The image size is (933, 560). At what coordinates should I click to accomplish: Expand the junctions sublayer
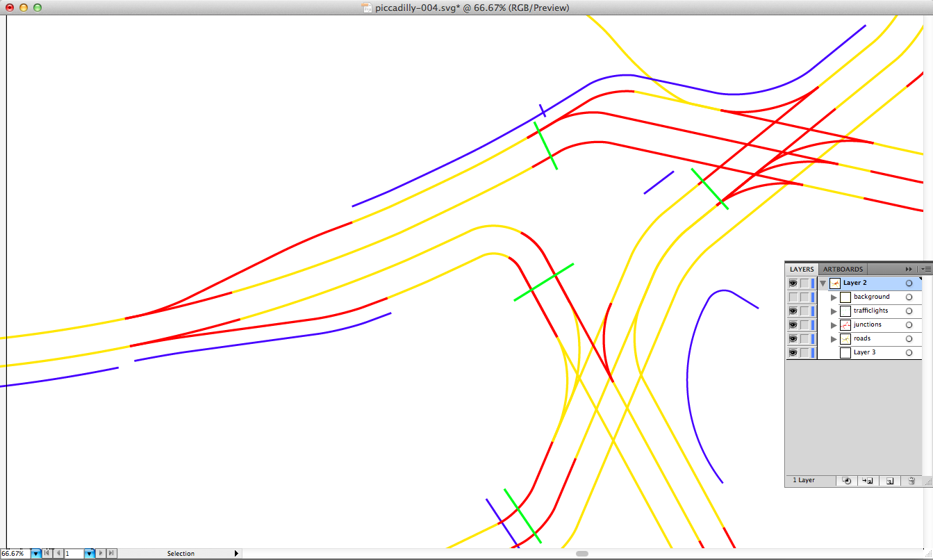pos(834,325)
